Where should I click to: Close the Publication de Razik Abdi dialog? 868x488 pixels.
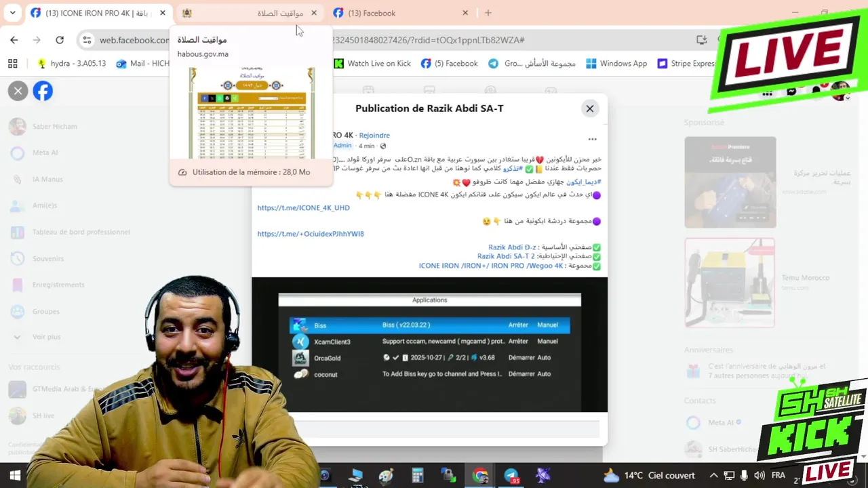[x=590, y=108]
